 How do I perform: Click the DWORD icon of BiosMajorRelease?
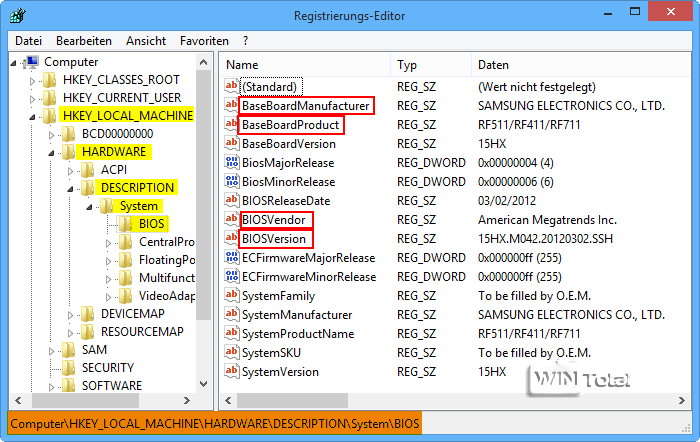(x=231, y=162)
